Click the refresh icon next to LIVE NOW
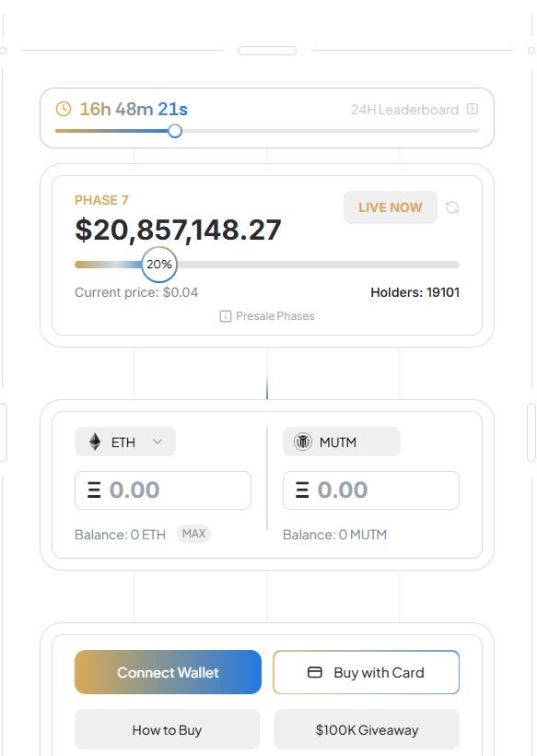 click(x=451, y=207)
